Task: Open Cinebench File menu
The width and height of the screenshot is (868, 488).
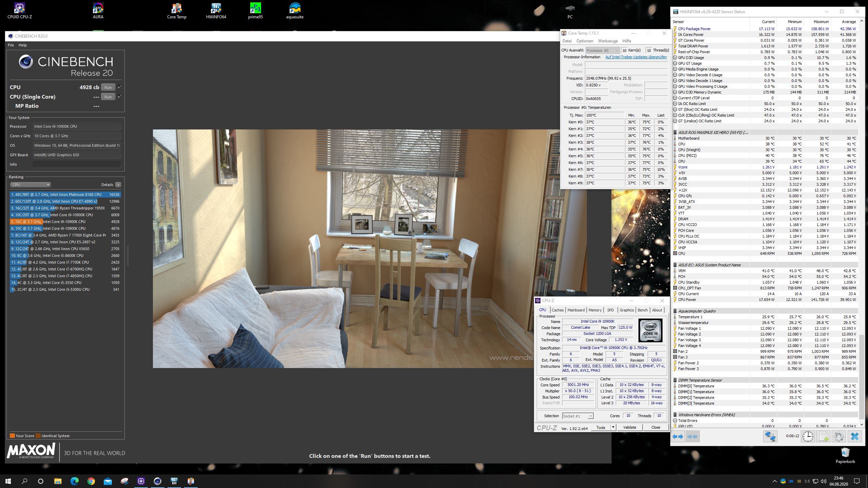Action: point(11,45)
